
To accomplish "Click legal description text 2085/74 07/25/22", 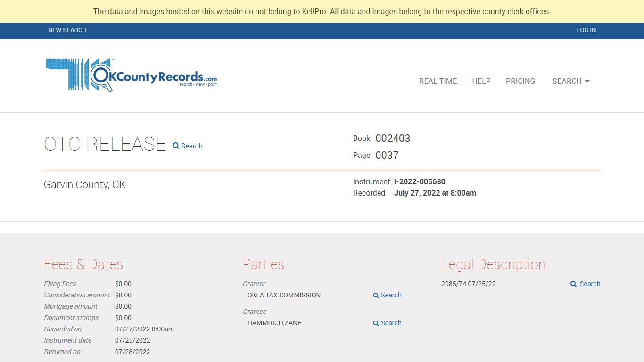I will click(469, 284).
